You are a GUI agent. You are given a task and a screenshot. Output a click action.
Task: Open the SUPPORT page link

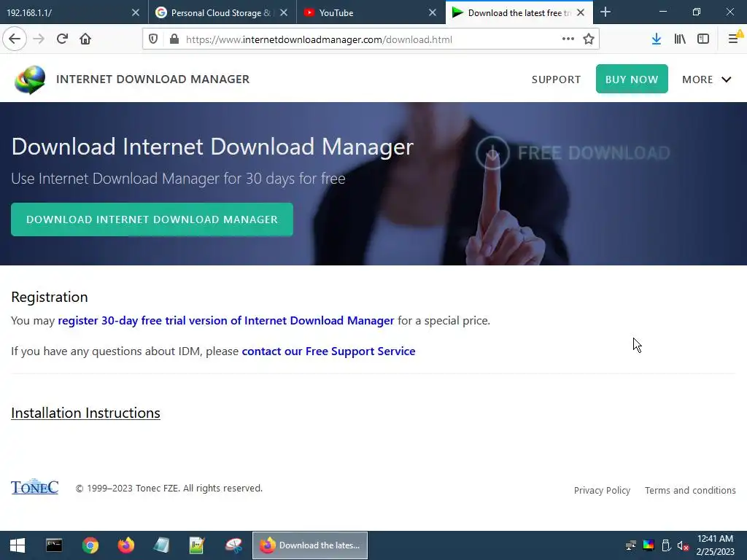coord(556,79)
